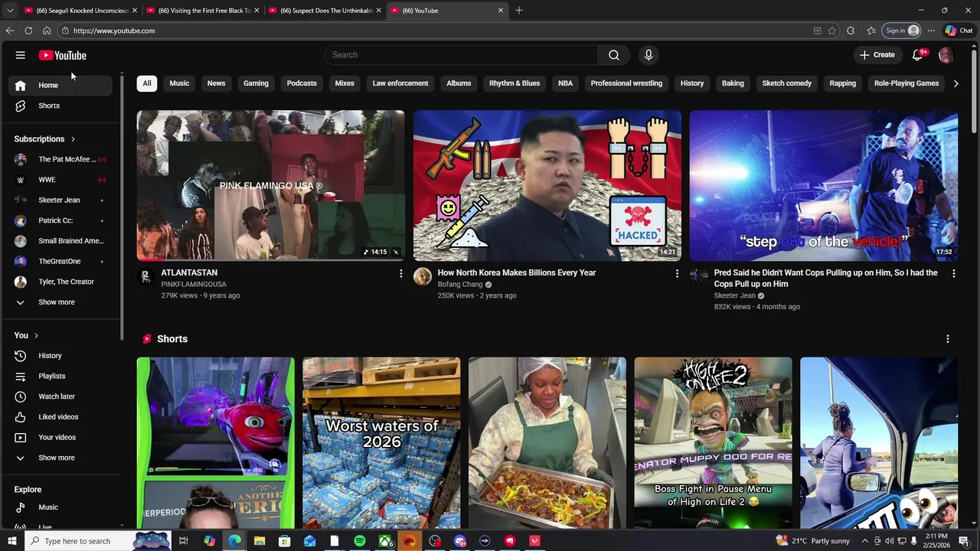Open Tyler, The Creator channel
The width and height of the screenshot is (980, 551).
61,282
